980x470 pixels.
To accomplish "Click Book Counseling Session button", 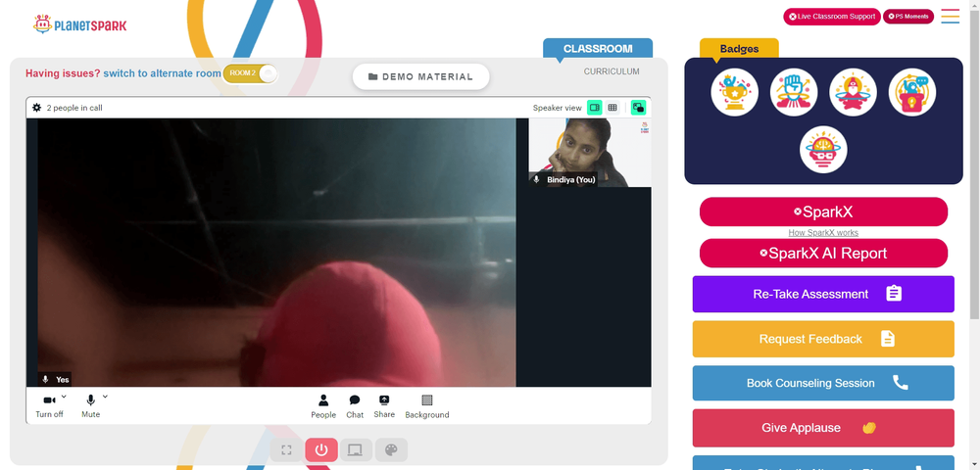I will click(x=823, y=383).
